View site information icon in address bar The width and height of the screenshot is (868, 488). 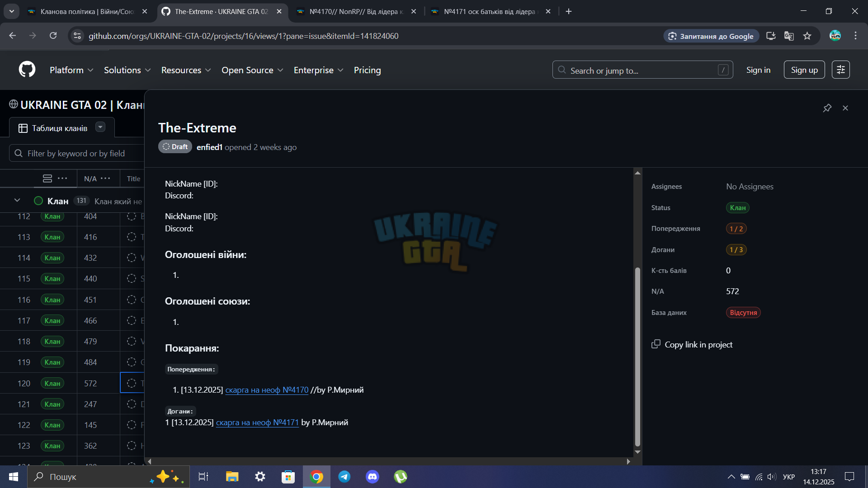(77, 36)
